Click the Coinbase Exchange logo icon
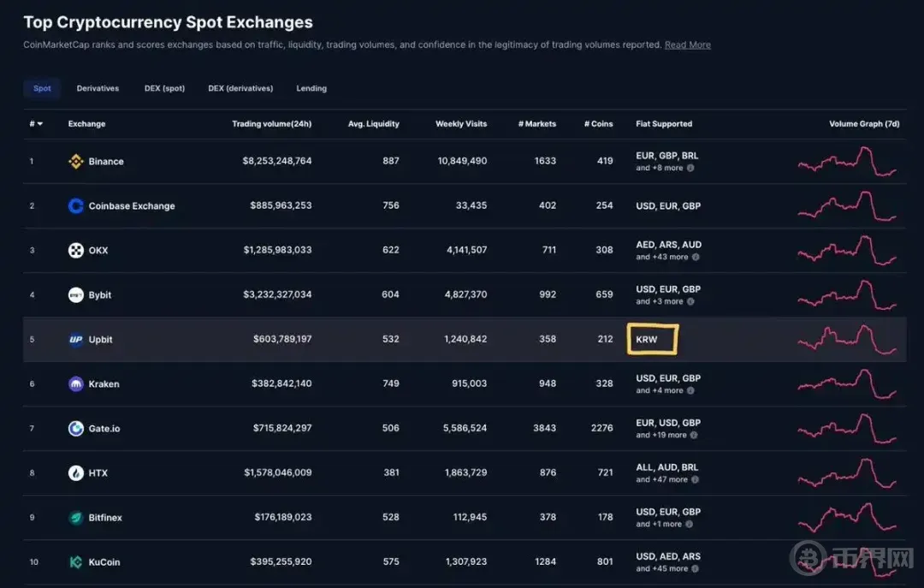 [75, 205]
